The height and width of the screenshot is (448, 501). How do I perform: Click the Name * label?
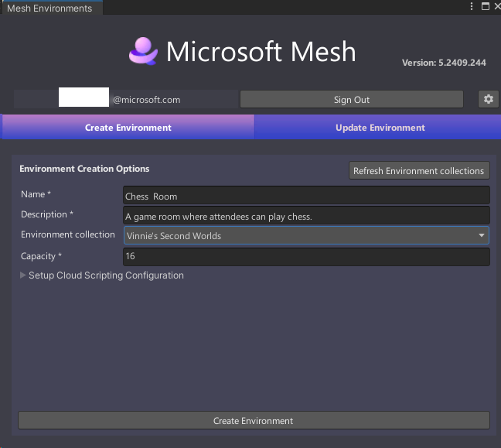coord(36,194)
